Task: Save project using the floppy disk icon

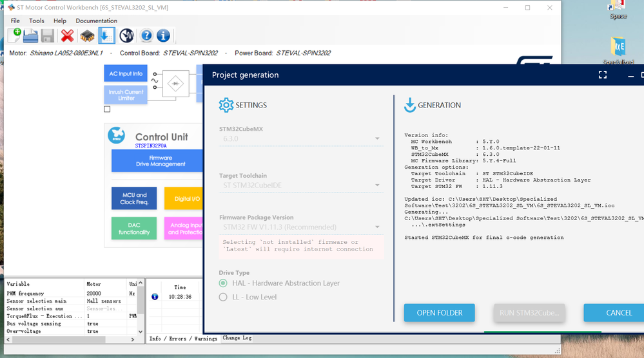Action: [x=48, y=35]
